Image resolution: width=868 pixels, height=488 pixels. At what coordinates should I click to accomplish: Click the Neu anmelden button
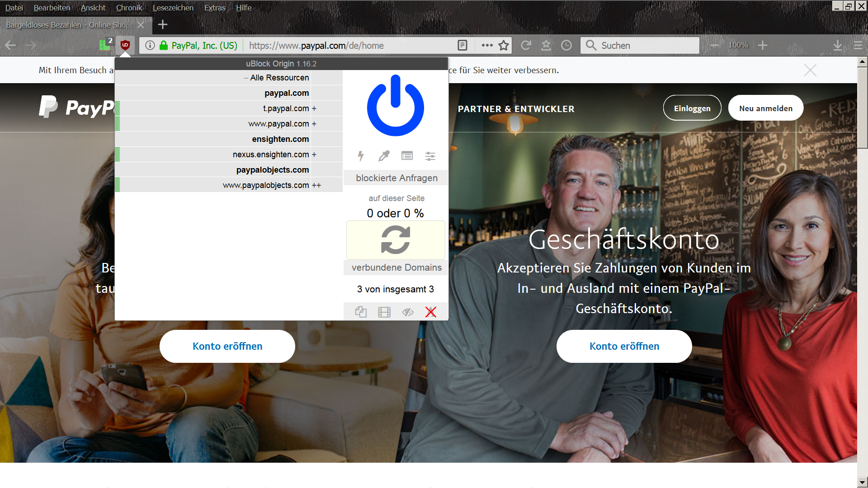point(766,108)
